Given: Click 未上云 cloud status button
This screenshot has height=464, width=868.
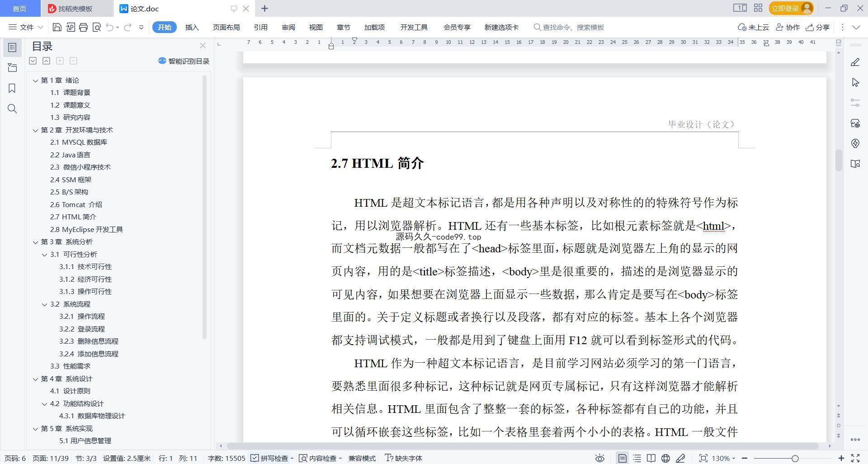Looking at the screenshot, I should tap(753, 27).
